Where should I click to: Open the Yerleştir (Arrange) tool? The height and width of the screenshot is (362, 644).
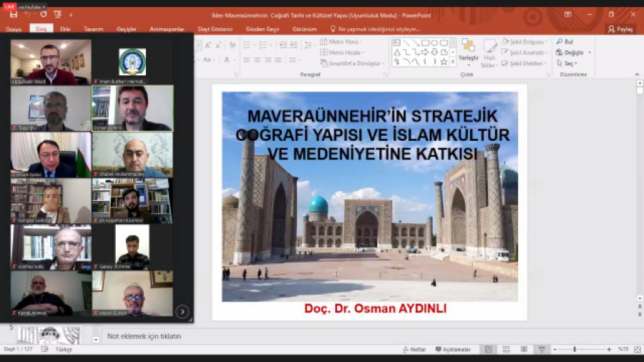tap(468, 52)
